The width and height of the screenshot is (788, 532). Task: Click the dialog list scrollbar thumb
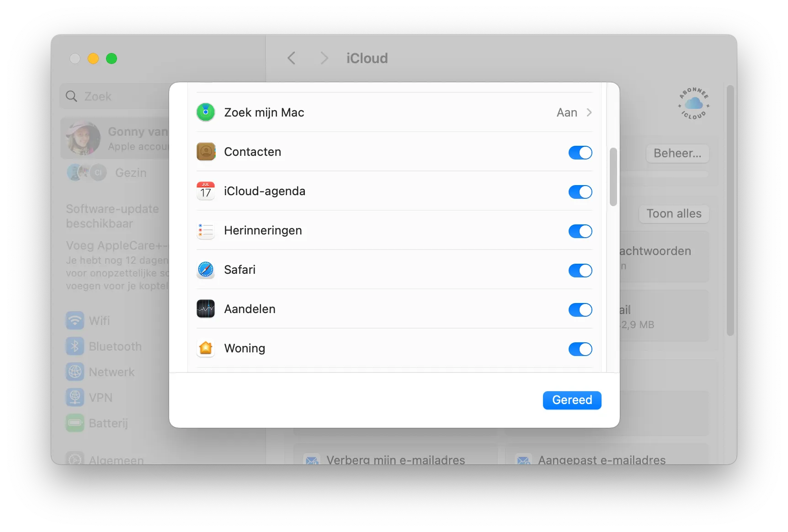pos(613,177)
